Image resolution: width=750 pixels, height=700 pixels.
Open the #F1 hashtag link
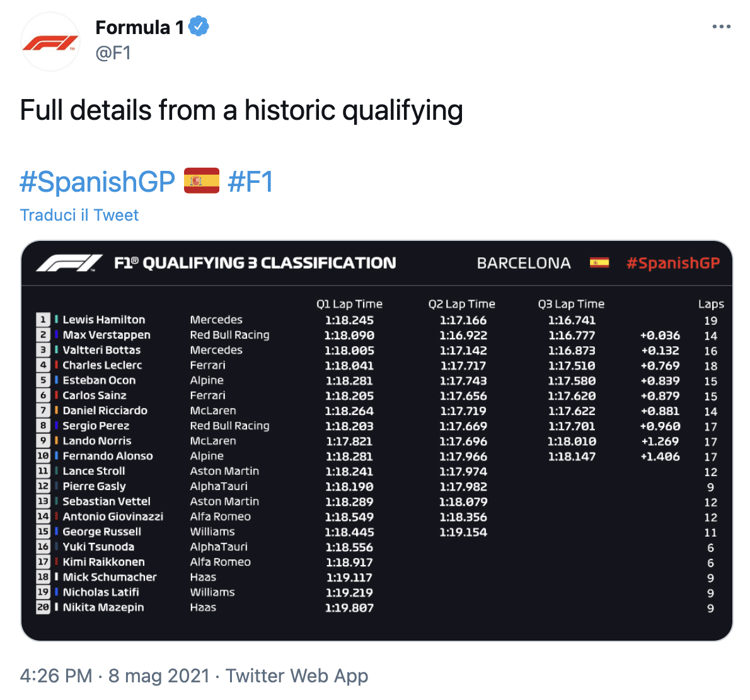250,182
